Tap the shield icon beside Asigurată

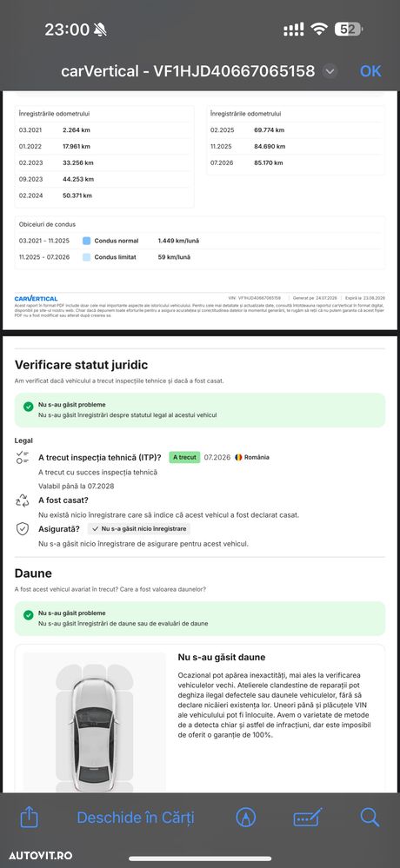pos(22,528)
